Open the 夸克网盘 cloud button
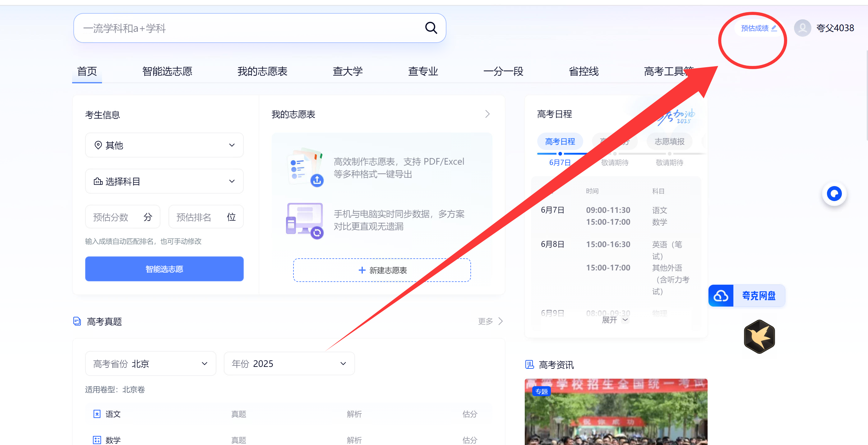Screen dimensions: 868x445 pos(746,296)
